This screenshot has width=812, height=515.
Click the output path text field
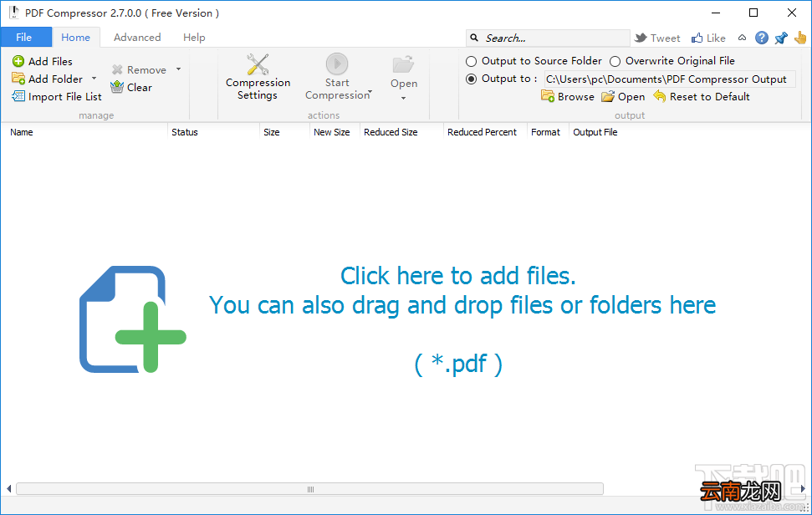pos(670,79)
